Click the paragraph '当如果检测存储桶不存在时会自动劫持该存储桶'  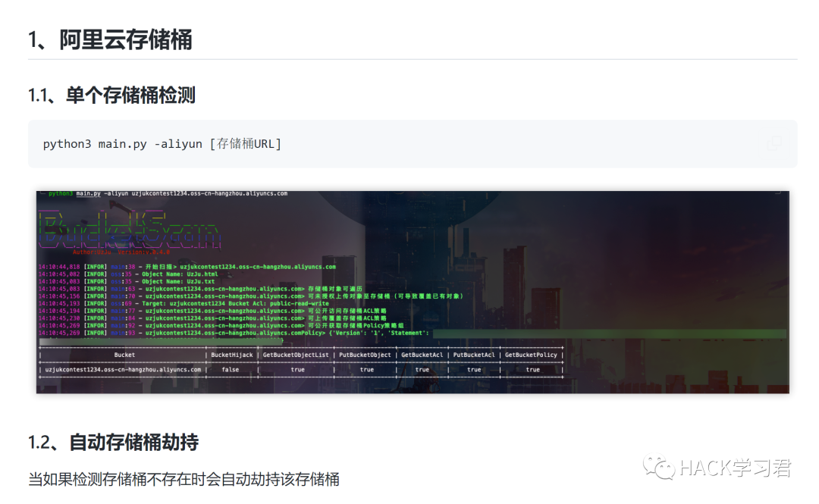point(184,479)
